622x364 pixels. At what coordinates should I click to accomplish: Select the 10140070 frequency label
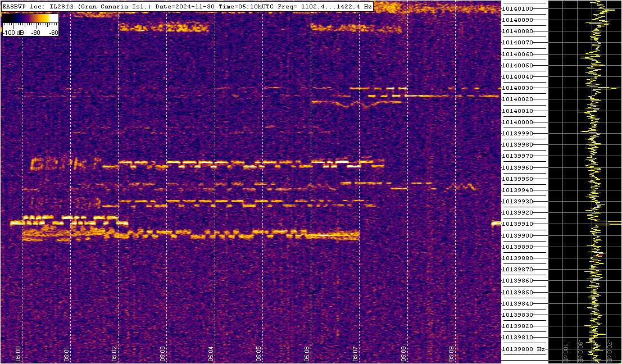click(x=517, y=43)
